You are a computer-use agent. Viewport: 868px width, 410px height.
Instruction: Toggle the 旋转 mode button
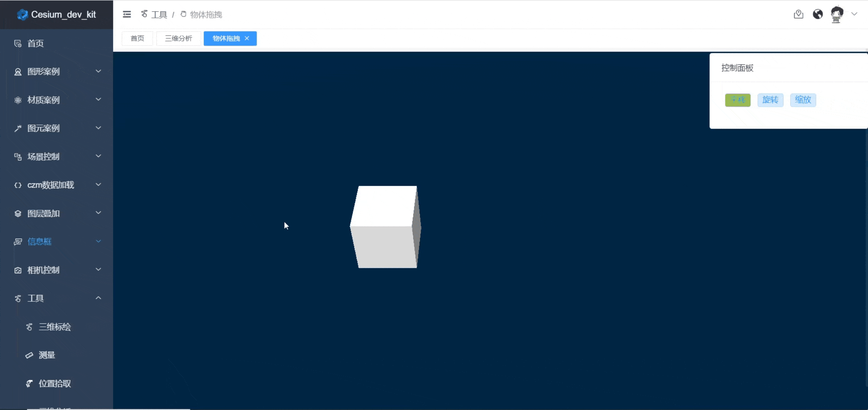tap(770, 100)
